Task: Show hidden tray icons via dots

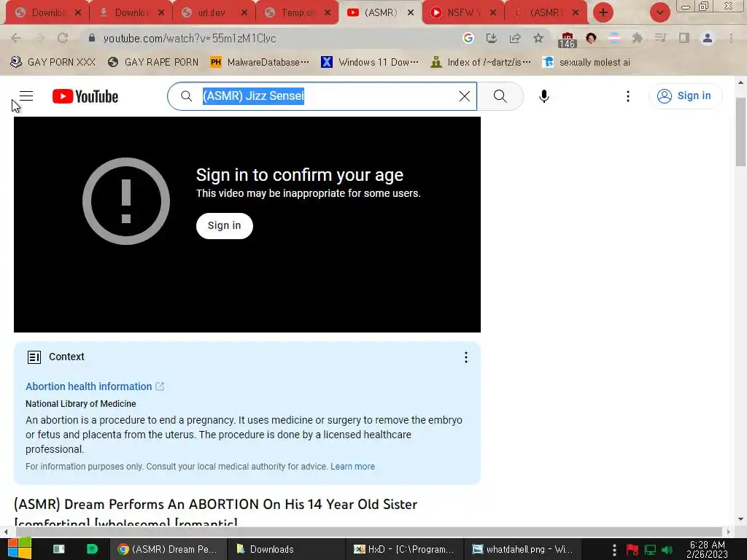Action: [x=614, y=550]
